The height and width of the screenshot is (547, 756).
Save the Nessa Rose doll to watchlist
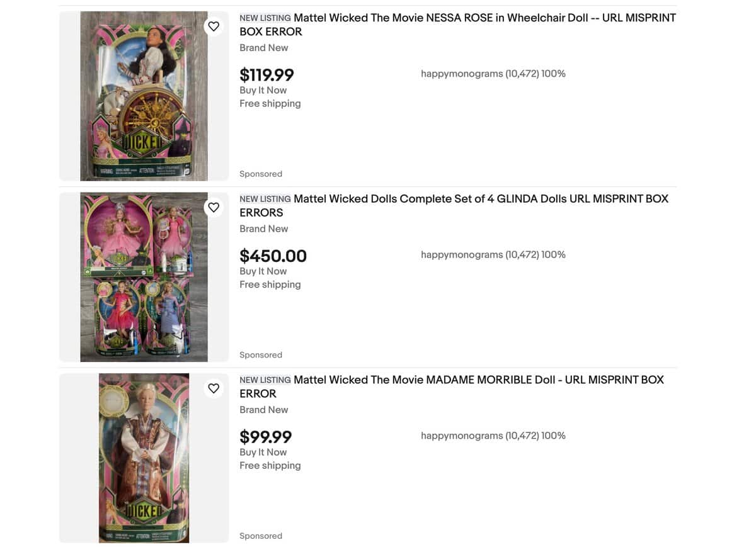214,26
